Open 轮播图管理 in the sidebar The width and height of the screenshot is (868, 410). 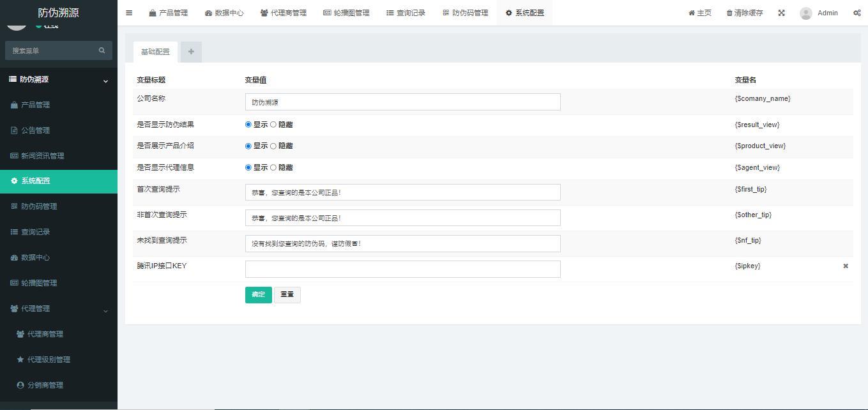point(59,283)
